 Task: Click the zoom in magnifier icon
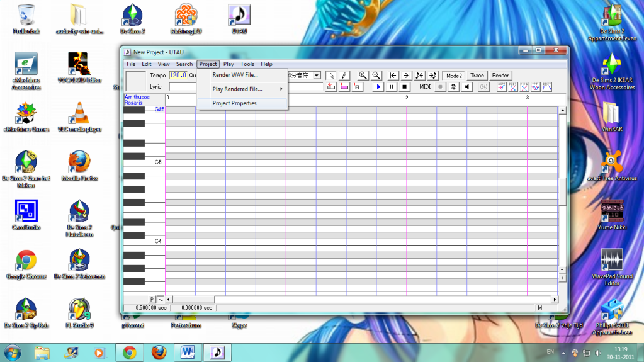coord(363,76)
